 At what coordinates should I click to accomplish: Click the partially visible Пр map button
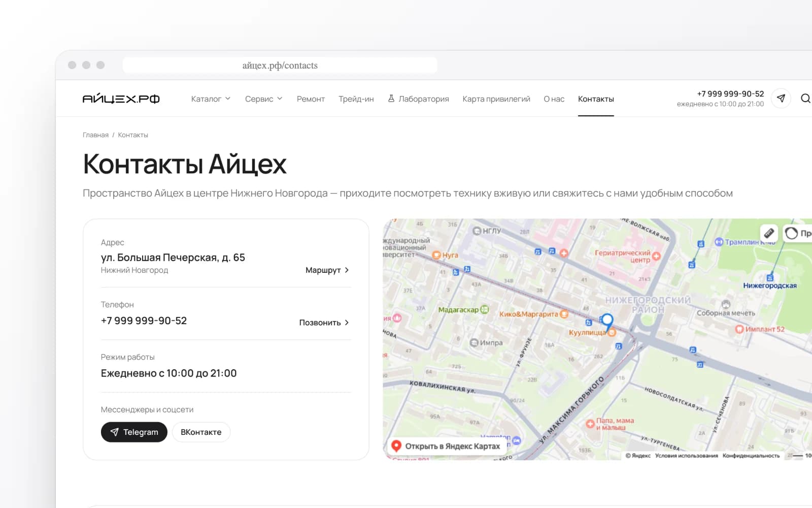point(798,233)
